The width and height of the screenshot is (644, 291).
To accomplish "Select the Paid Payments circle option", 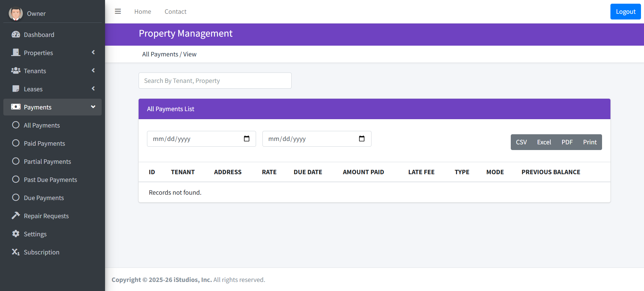I will click(16, 143).
